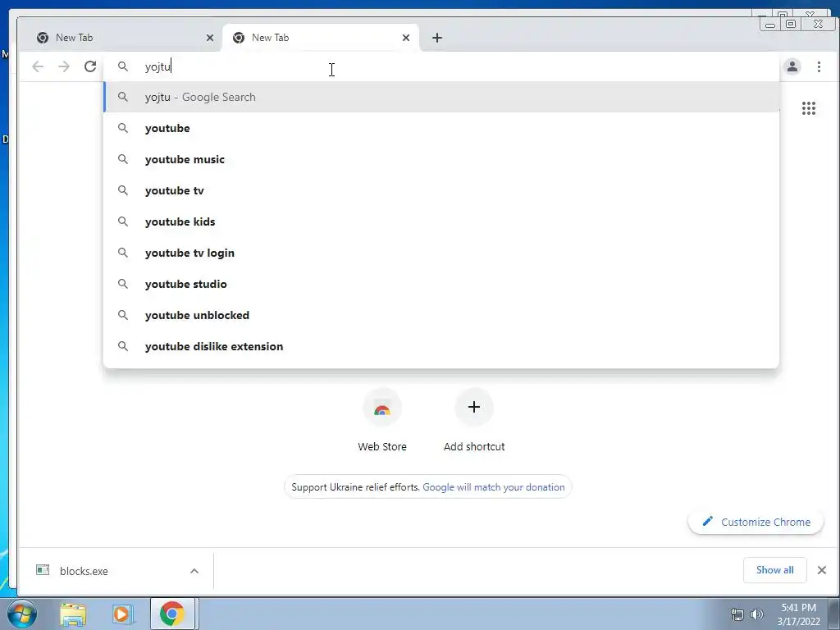Expand the blocks.exe download options chevron
This screenshot has height=630, width=840.
pos(194,571)
